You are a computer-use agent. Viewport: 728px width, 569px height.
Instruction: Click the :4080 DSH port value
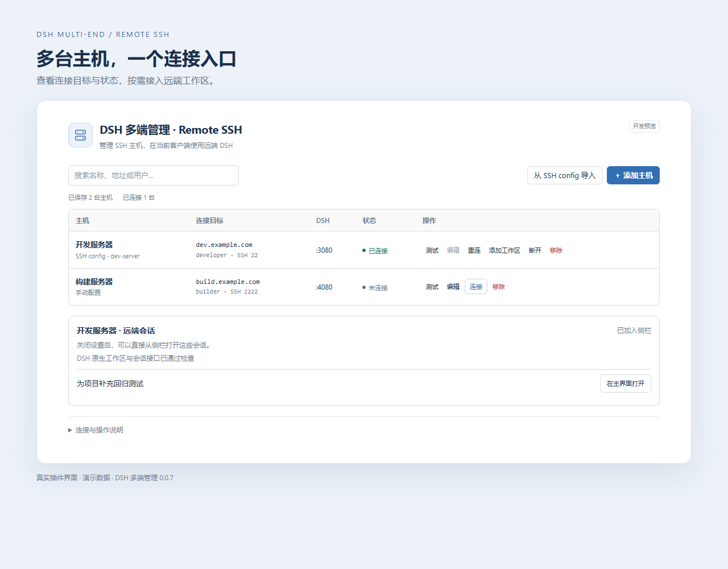click(x=324, y=287)
